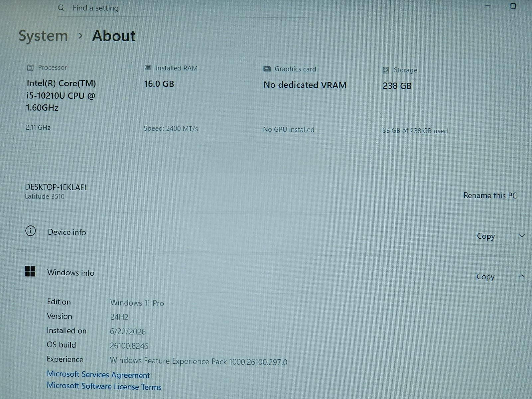Click the Installed RAM memory icon

tap(148, 68)
